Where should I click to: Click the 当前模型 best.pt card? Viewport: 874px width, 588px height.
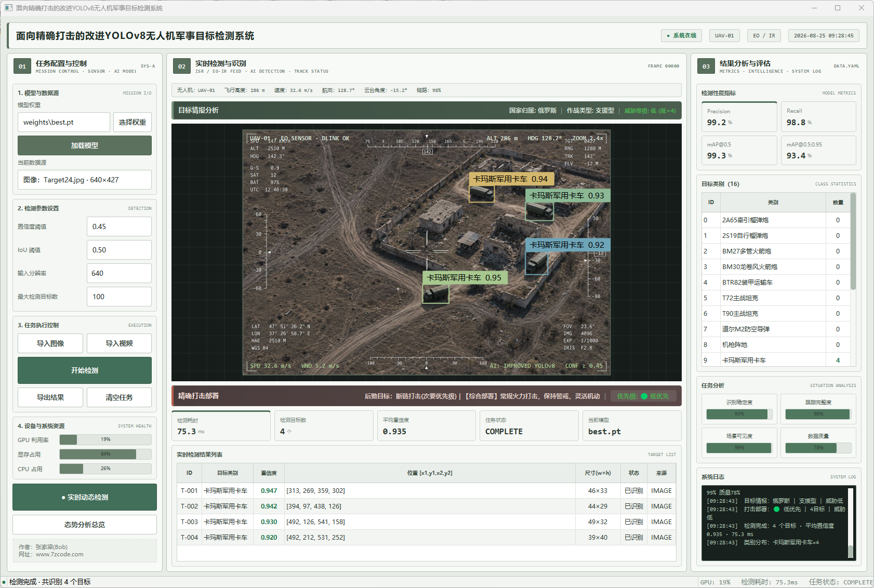coord(632,426)
